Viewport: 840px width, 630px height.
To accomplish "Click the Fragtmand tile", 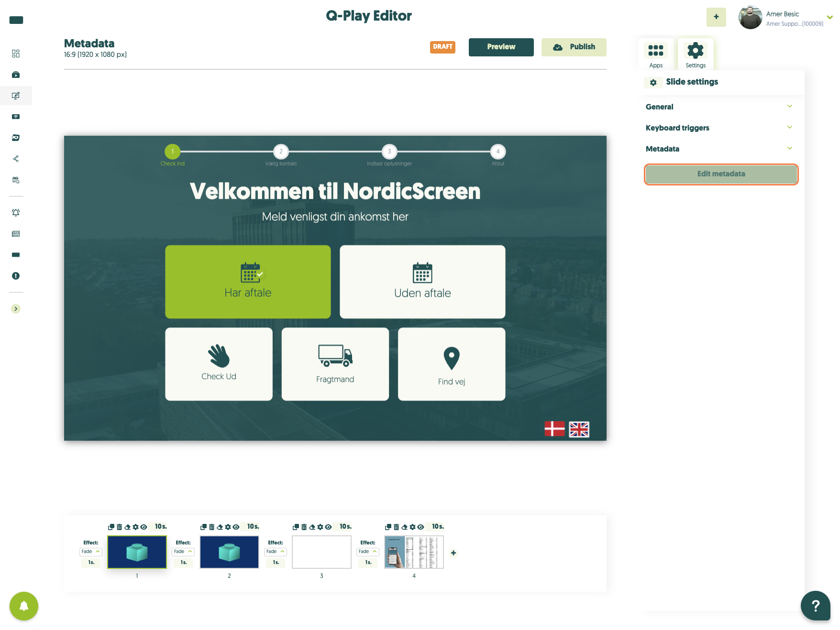I will [x=335, y=364].
